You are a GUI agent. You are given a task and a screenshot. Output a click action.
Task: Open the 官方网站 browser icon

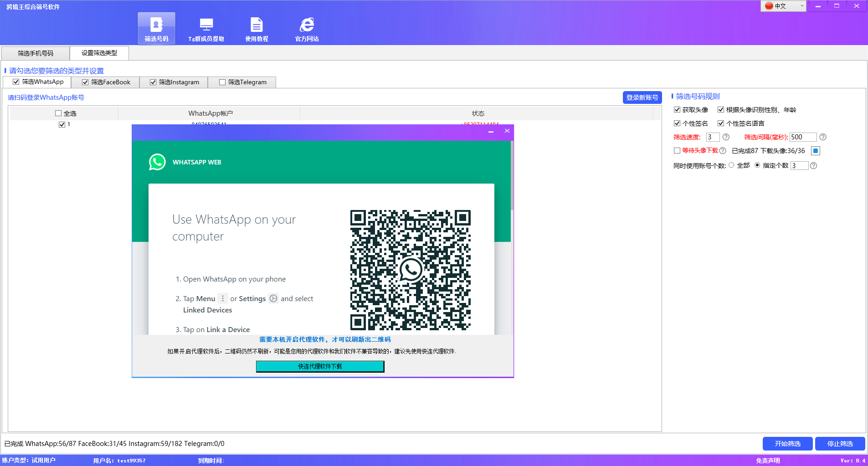[x=307, y=29]
